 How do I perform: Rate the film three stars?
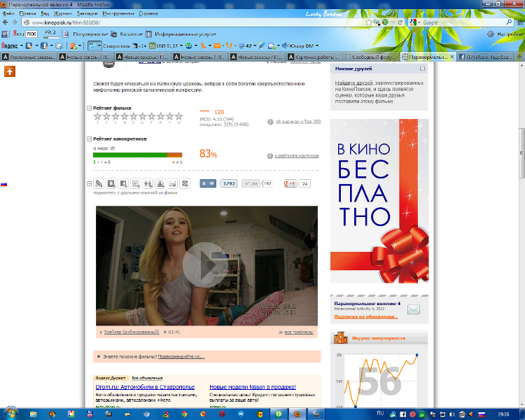pyautogui.click(x=115, y=117)
